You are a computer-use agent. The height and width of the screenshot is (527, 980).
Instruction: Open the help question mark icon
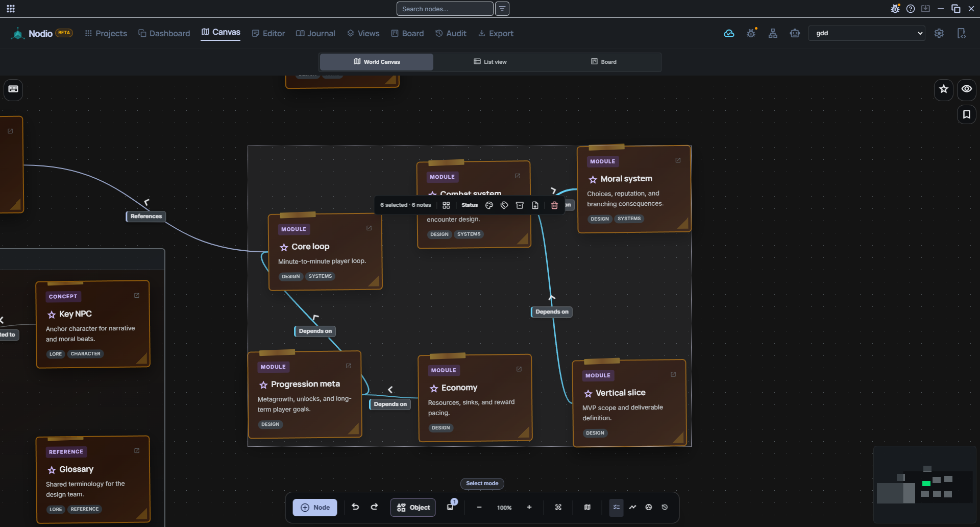(x=911, y=9)
